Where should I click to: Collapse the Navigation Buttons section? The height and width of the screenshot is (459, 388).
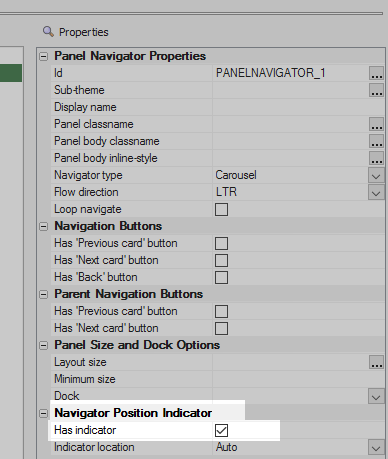click(43, 227)
